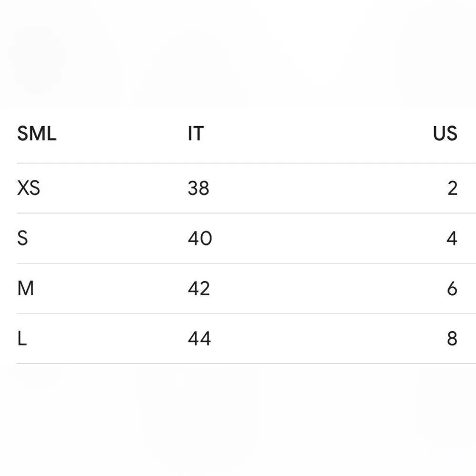Pick US size 8 value

(452, 339)
